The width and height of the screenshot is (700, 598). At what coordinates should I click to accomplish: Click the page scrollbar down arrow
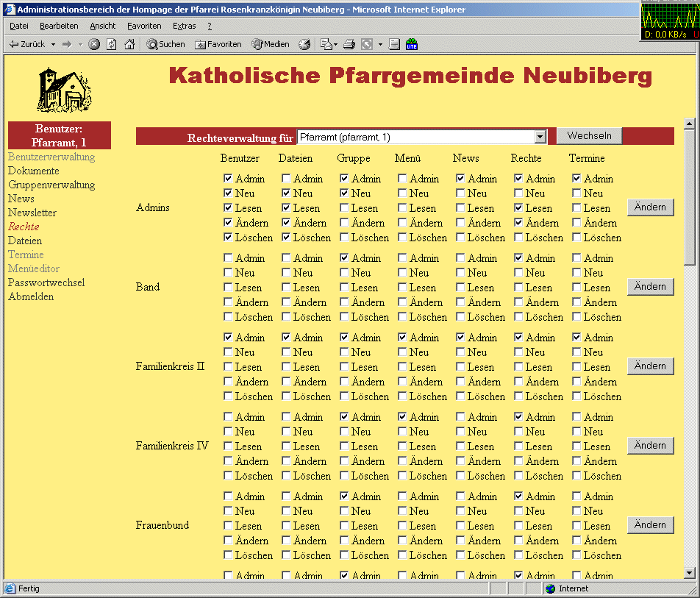[689, 572]
